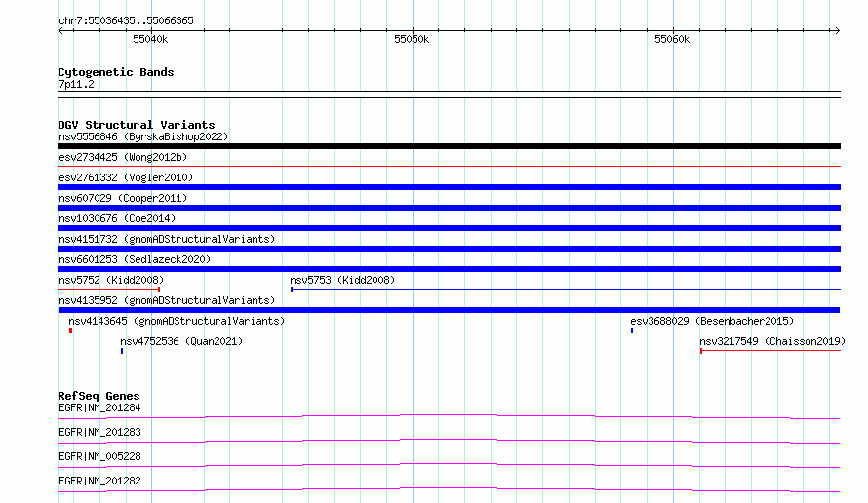Image resolution: width=868 pixels, height=503 pixels.
Task: Select variant nsv4143645 (gnomADStructuralVariants) label
Action: (177, 321)
